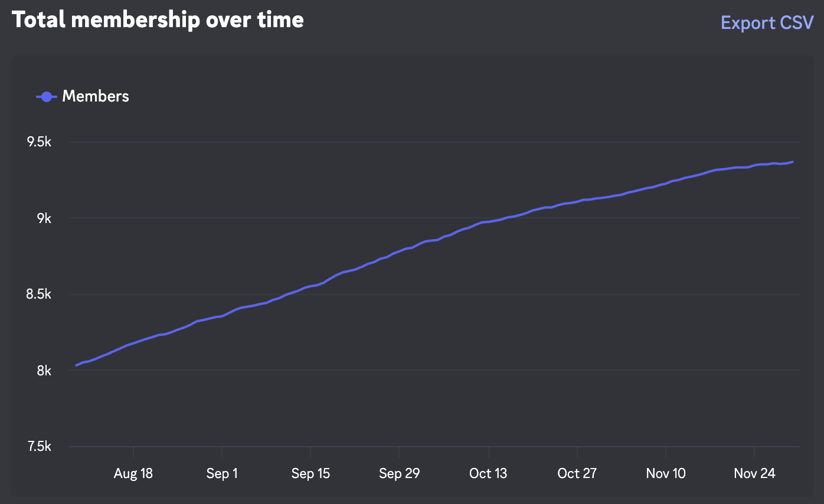Pick the Oct 13 x-axis label
Viewport: 824px width, 504px height.
pos(488,473)
